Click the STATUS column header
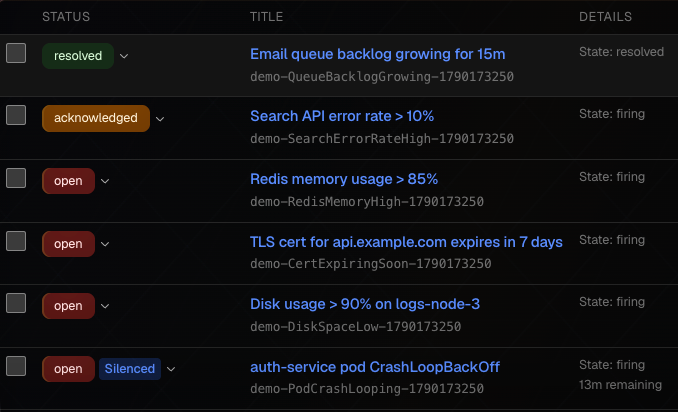Screen dimensions: 678x412 (x=66, y=17)
